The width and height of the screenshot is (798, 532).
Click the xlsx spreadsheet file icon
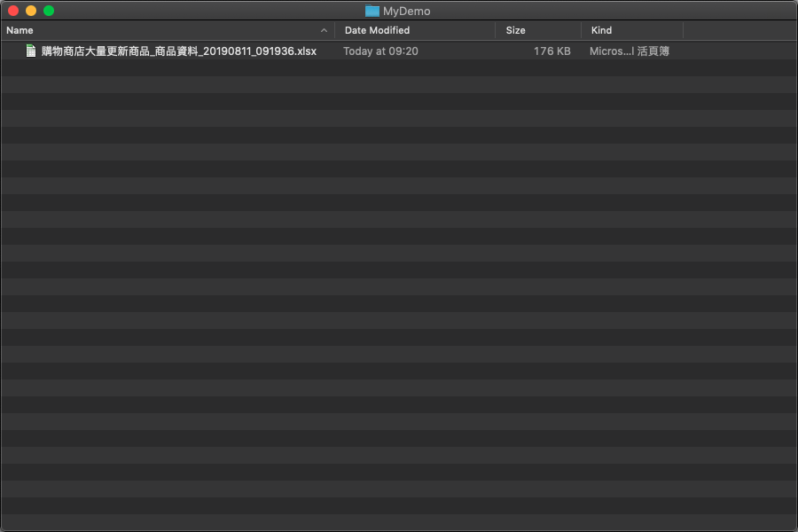click(x=31, y=51)
